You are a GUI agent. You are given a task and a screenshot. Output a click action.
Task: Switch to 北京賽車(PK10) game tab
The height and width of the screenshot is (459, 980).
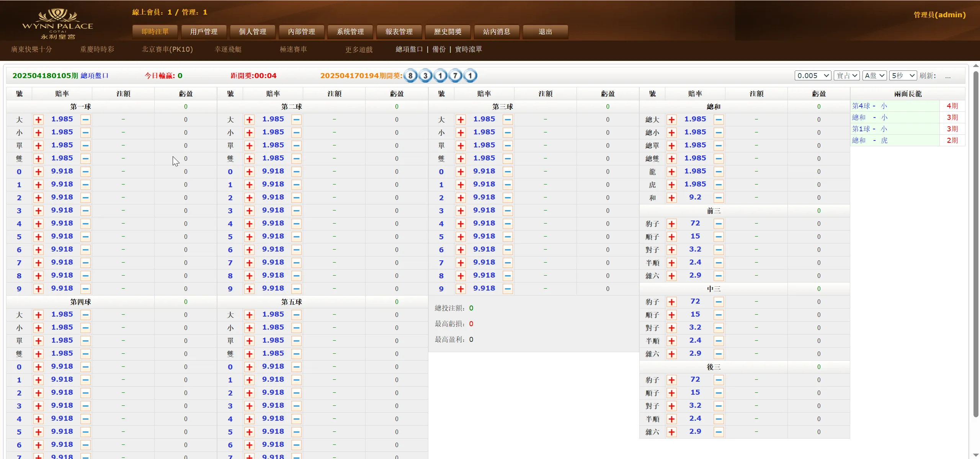167,49
